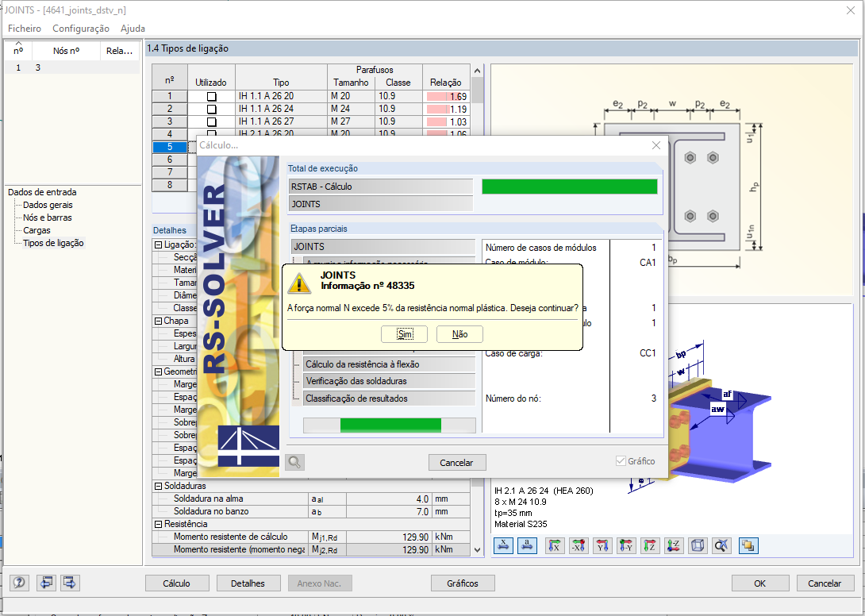This screenshot has height=616, width=865.
Task: Click red relation bar 1.69
Action: click(x=447, y=97)
